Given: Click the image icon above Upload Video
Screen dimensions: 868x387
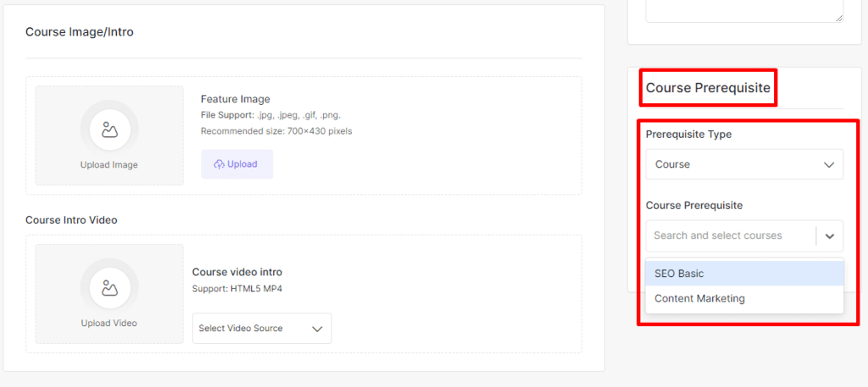Looking at the screenshot, I should [109, 289].
